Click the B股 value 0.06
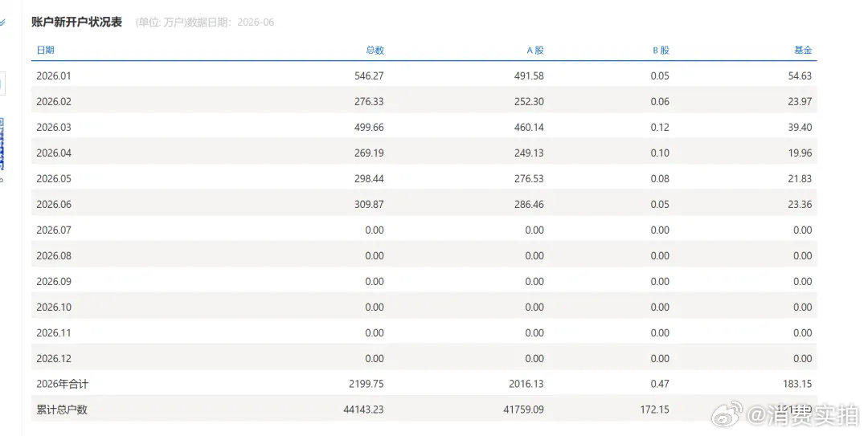 pyautogui.click(x=660, y=101)
